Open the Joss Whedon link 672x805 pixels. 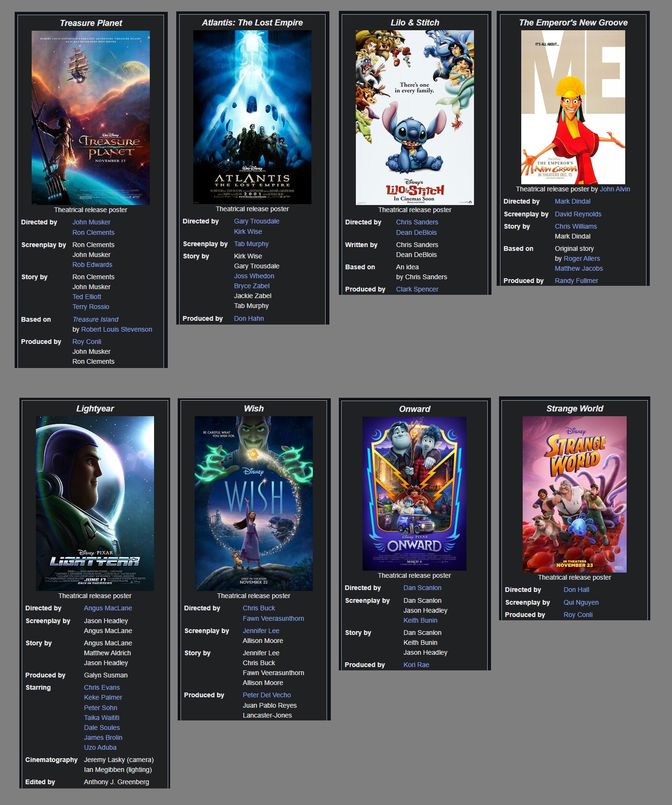(x=254, y=276)
